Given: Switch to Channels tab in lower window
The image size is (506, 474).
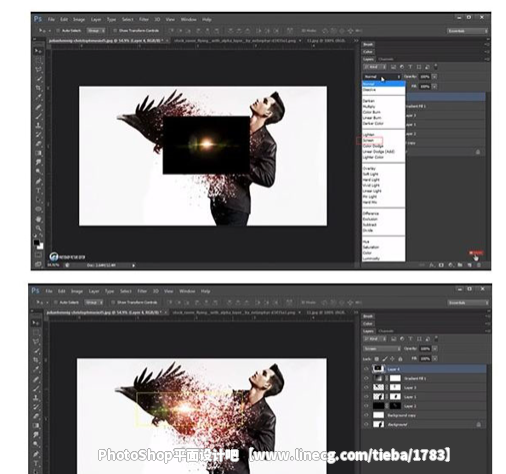Looking at the screenshot, I should click(386, 331).
